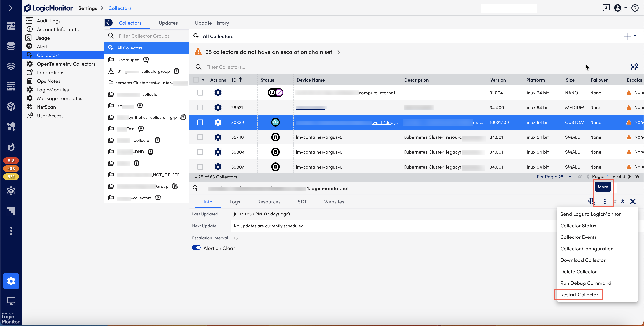The image size is (644, 326).
Task: Expand details panel with double up chevron
Action: (x=623, y=201)
